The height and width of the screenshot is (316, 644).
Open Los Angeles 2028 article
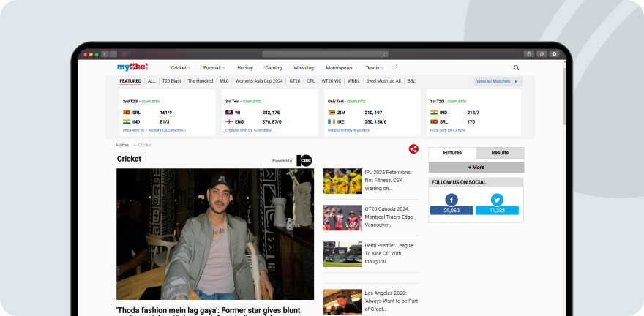392,301
